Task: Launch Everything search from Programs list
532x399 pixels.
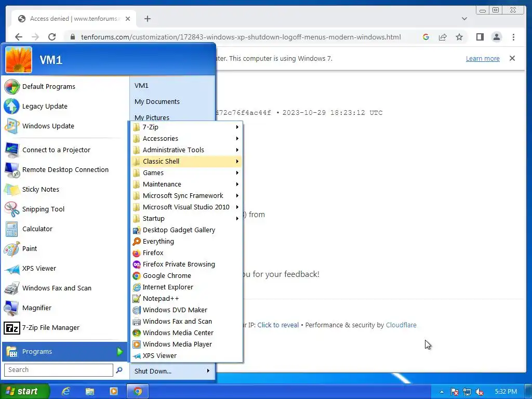Action: pyautogui.click(x=186, y=241)
